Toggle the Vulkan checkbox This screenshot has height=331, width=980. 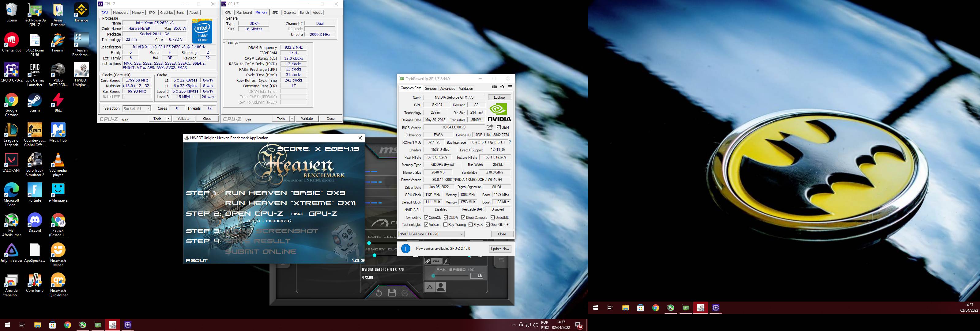point(426,225)
